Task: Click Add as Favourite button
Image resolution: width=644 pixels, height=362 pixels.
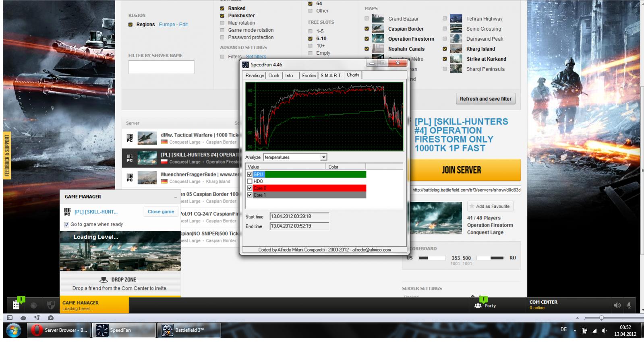Action: pyautogui.click(x=490, y=206)
